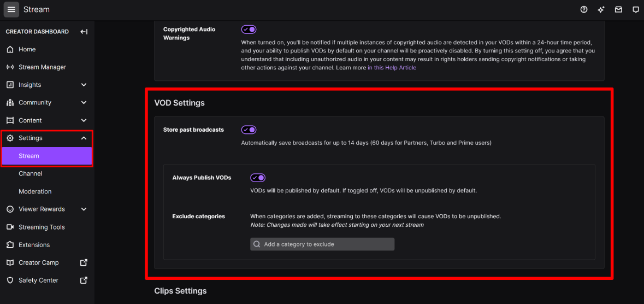Open the whispers chat bubble icon

pos(635,9)
